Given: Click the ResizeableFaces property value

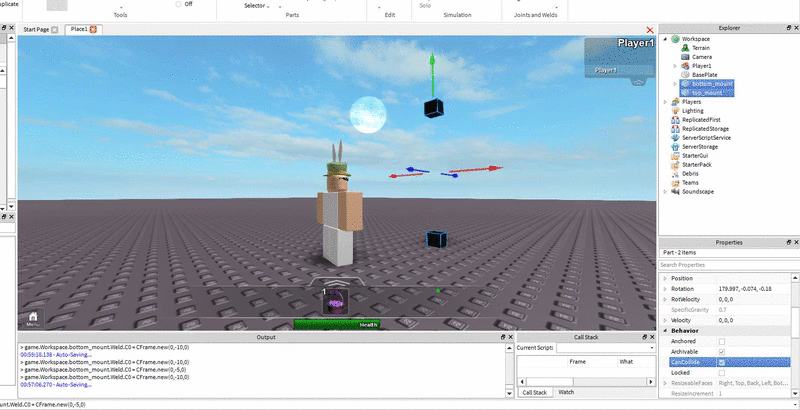Looking at the screenshot, I should tap(754, 383).
